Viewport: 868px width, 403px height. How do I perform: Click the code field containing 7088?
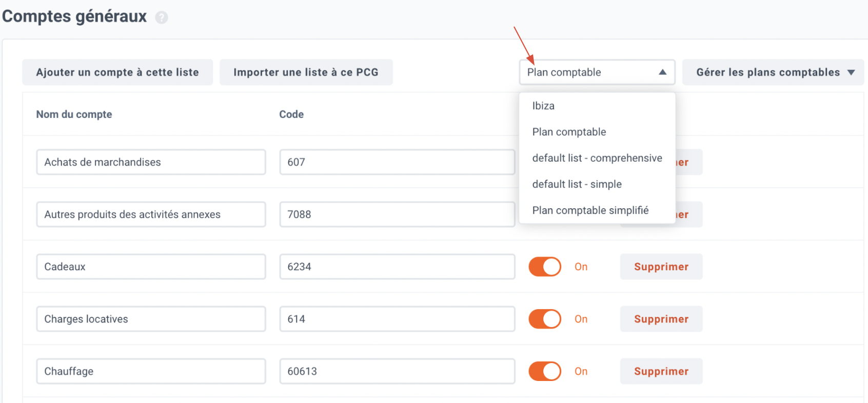coord(397,214)
